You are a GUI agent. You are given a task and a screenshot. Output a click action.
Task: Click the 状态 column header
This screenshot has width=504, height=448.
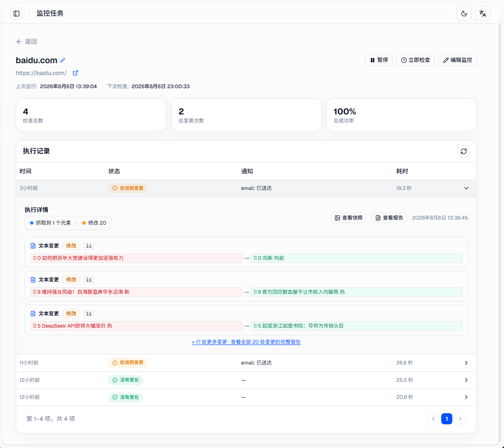tap(114, 171)
